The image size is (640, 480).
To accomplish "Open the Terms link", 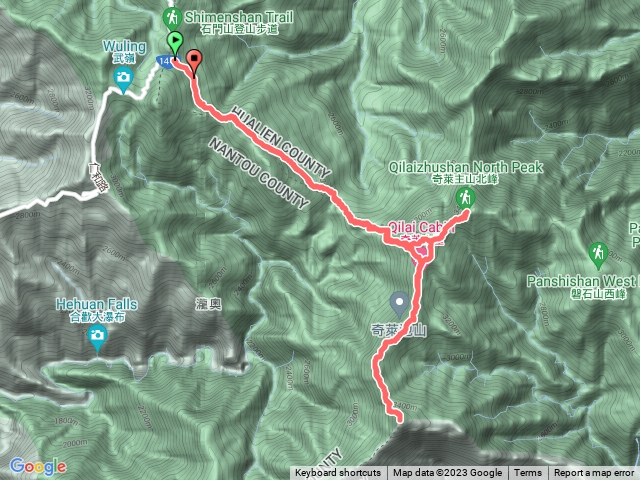I will [x=528, y=473].
